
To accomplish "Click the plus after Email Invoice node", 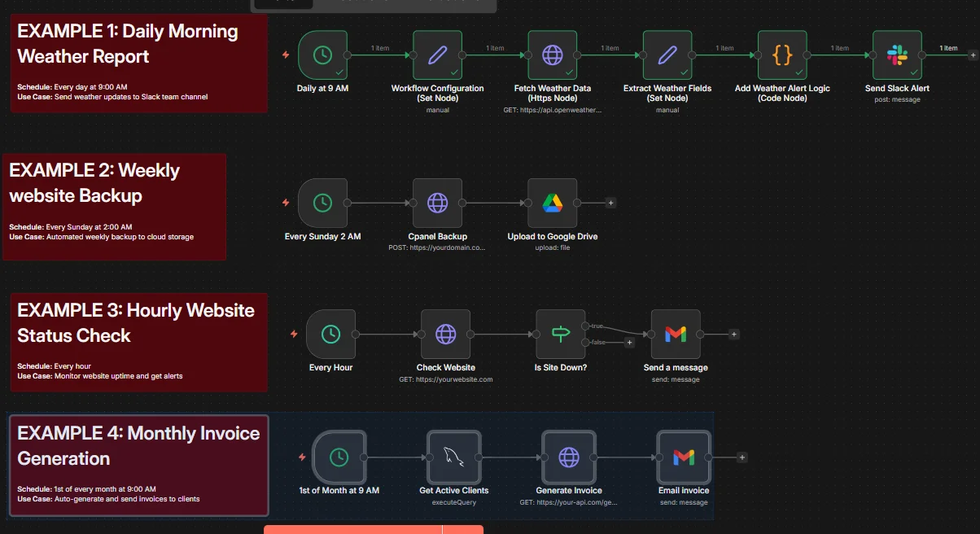I will click(x=741, y=457).
